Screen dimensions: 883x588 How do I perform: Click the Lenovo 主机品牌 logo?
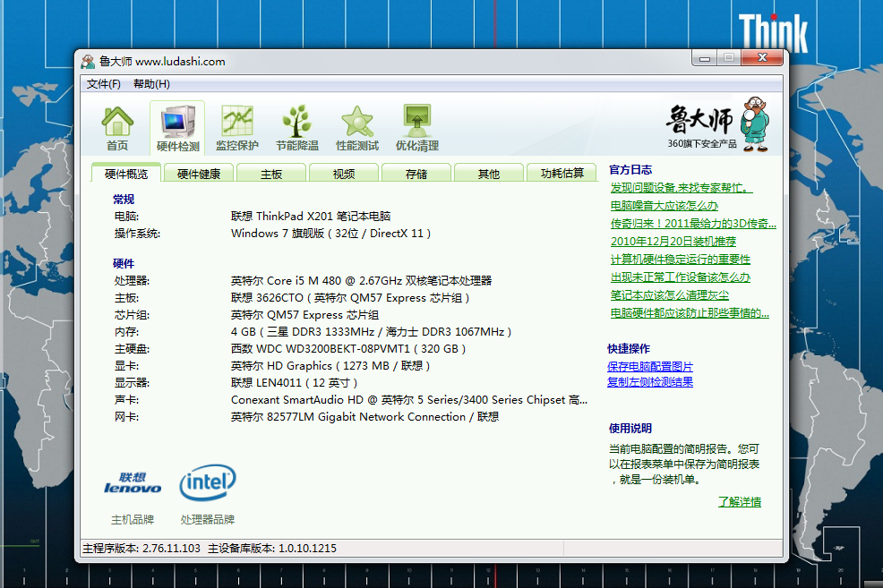coord(133,482)
